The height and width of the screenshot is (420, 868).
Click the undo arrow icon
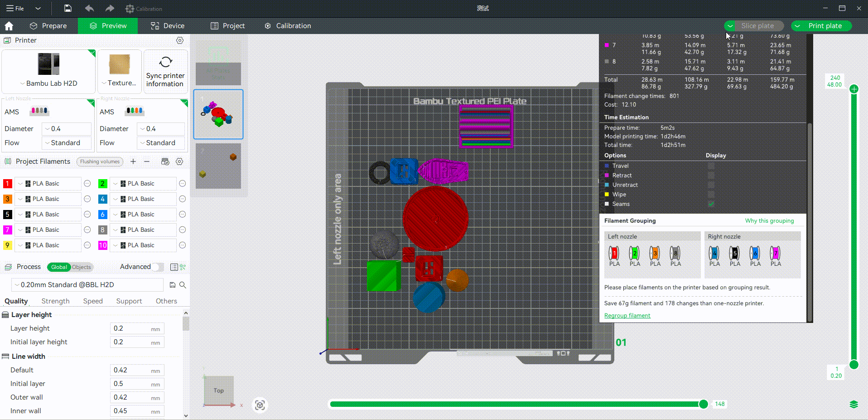[89, 8]
